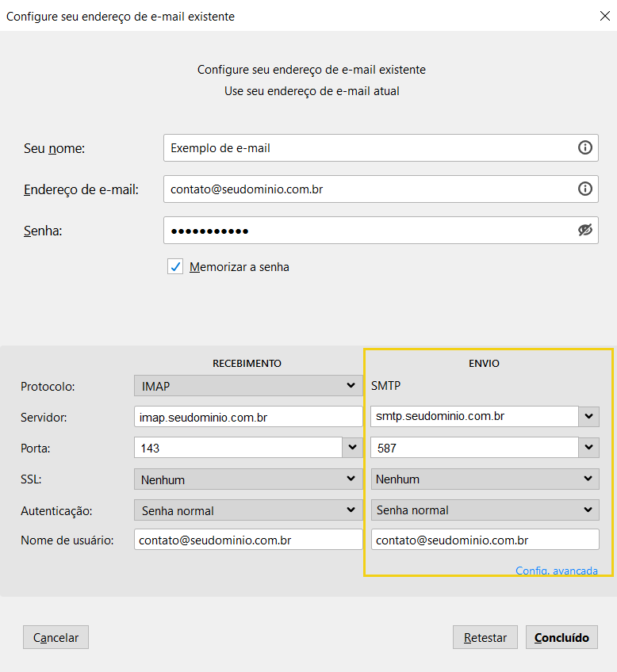
Task: Click the info icon beside the name field
Action: [585, 147]
